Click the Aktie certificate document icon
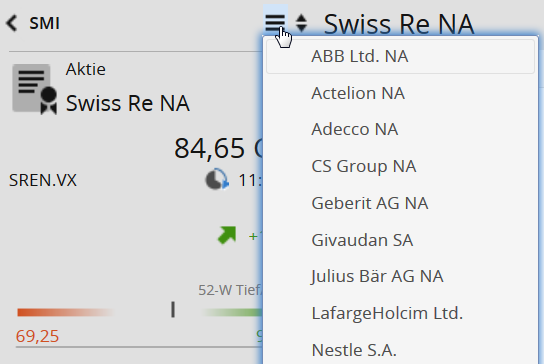 35,89
